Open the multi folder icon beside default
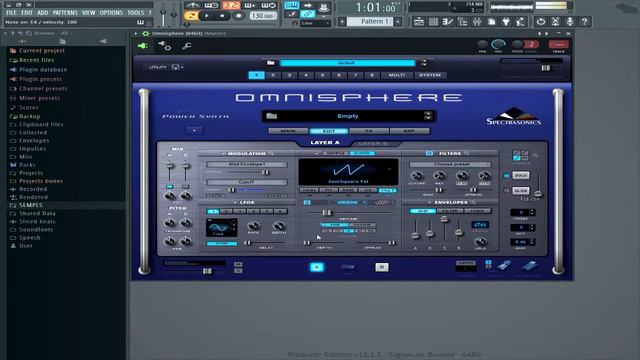640x360 pixels. (x=271, y=63)
